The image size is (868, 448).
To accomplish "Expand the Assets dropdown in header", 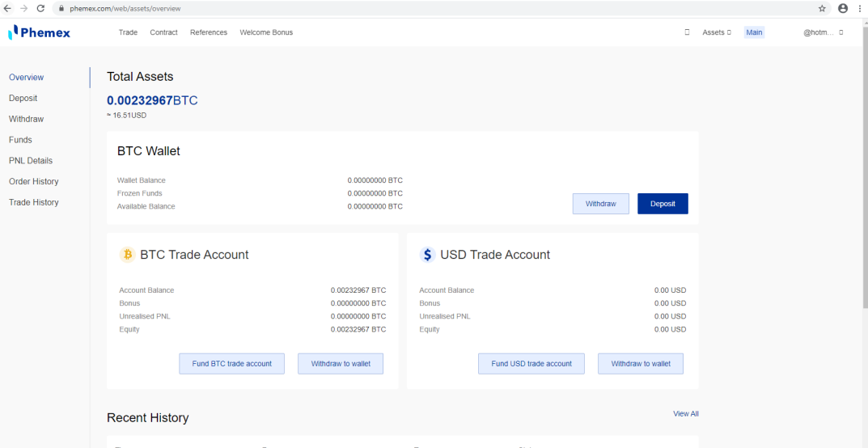I will [717, 32].
